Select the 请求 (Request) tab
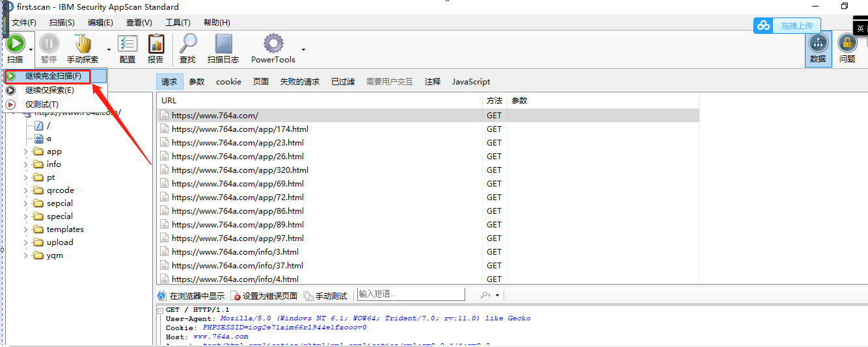868x347 pixels. (x=169, y=82)
